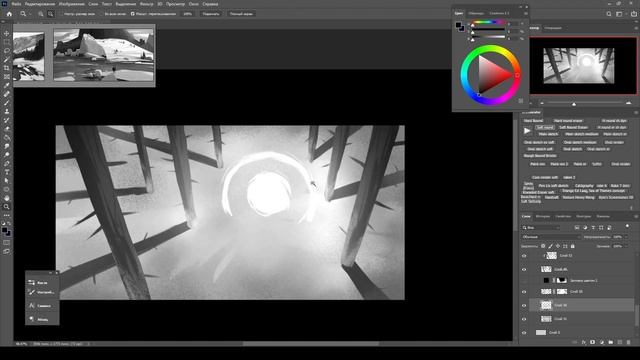Open the search icon at top right
This screenshot has width=640, height=360.
(609, 14)
